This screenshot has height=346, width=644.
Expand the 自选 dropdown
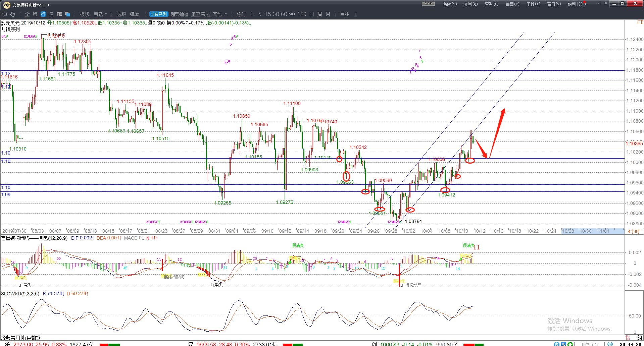(100, 14)
